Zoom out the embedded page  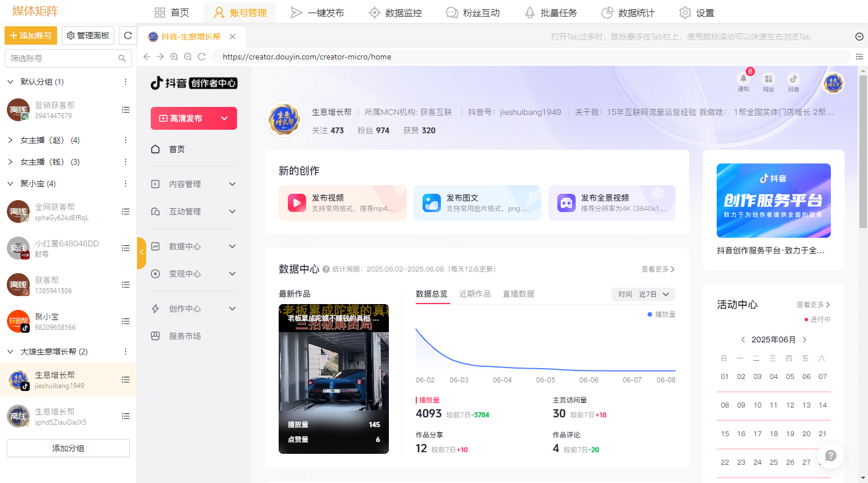click(188, 57)
